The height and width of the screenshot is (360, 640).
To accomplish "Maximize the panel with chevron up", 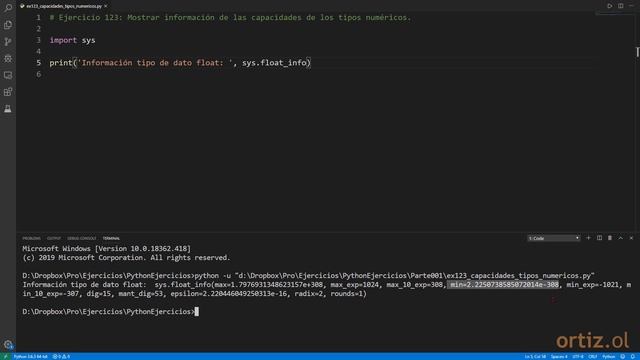I will coord(620,238).
